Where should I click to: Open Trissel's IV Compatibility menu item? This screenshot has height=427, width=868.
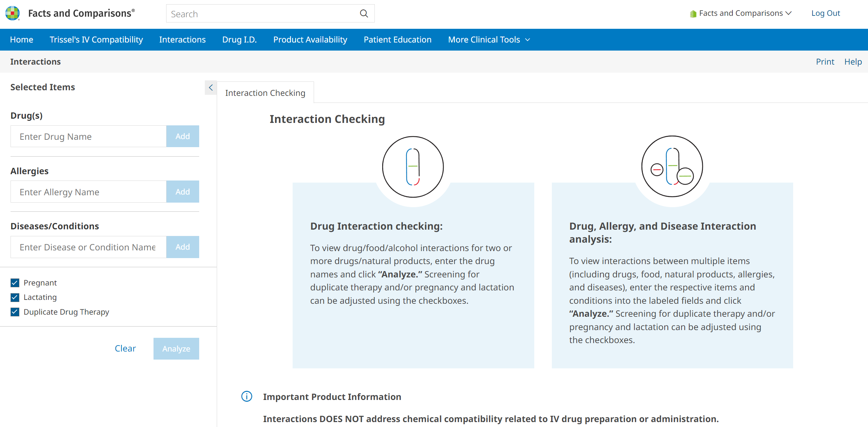tap(96, 40)
